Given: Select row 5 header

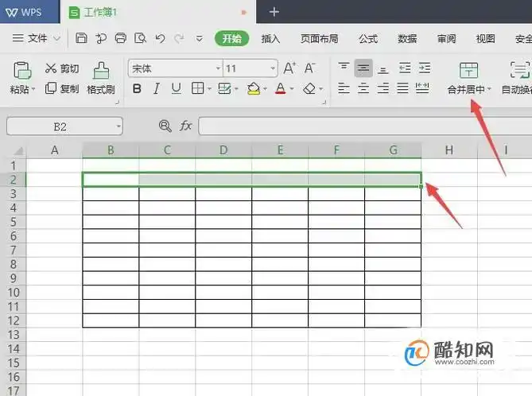Looking at the screenshot, I should 14,222.
